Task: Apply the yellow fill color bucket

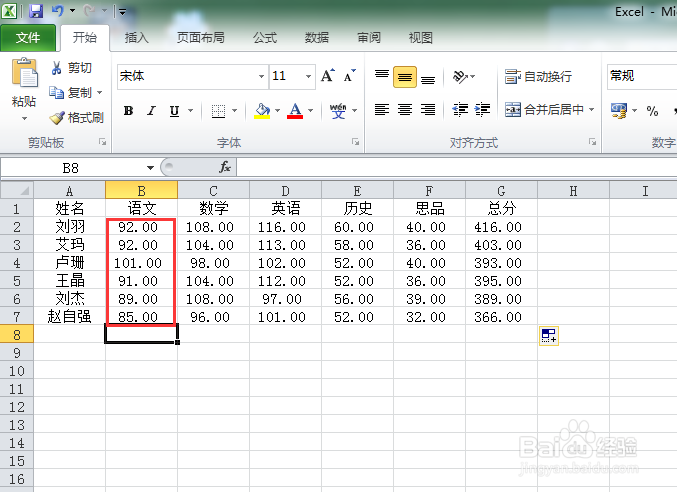Action: click(x=262, y=111)
